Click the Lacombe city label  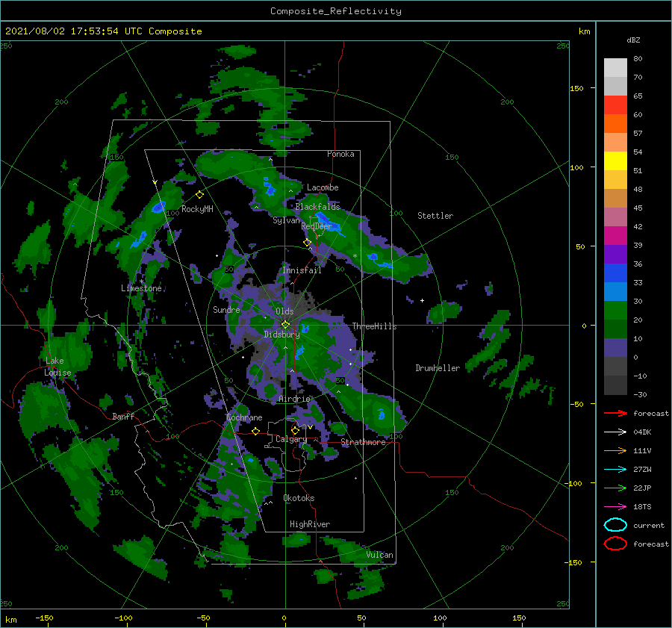(323, 187)
